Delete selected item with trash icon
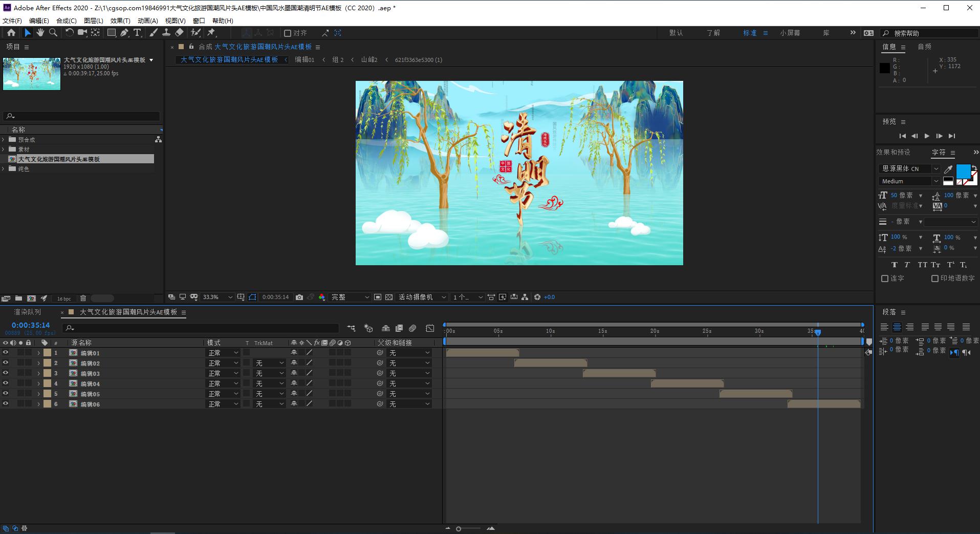The height and width of the screenshot is (534, 980). (83, 298)
